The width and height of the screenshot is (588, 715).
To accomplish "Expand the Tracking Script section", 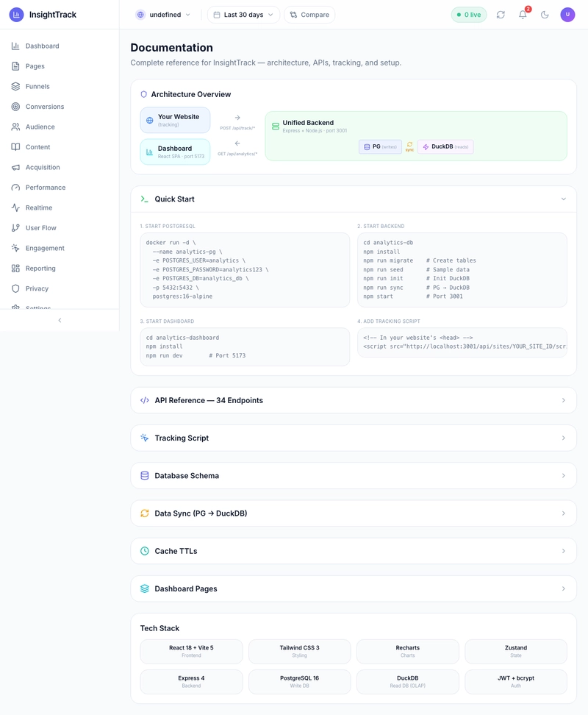I will (354, 438).
